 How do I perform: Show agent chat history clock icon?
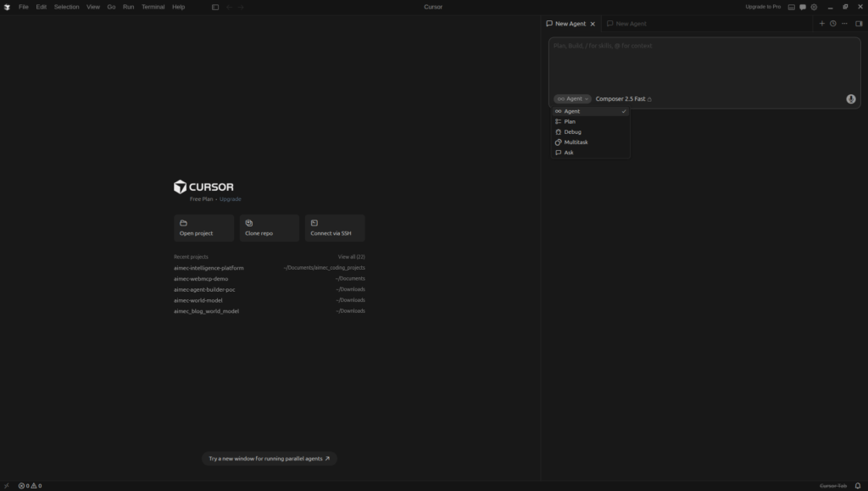tap(833, 23)
